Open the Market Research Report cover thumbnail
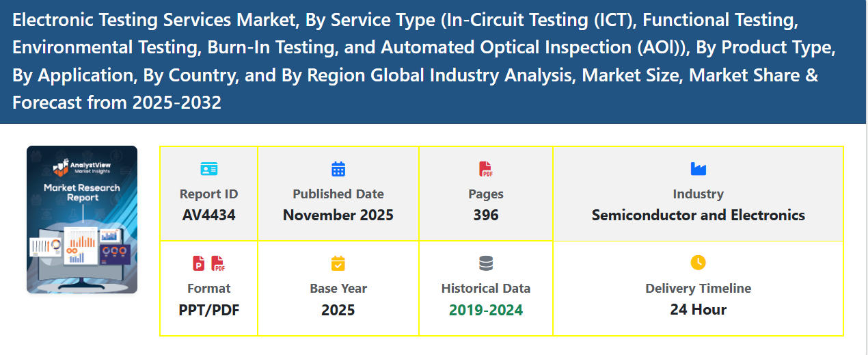Screen dimensions: 868x355 pyautogui.click(x=82, y=220)
